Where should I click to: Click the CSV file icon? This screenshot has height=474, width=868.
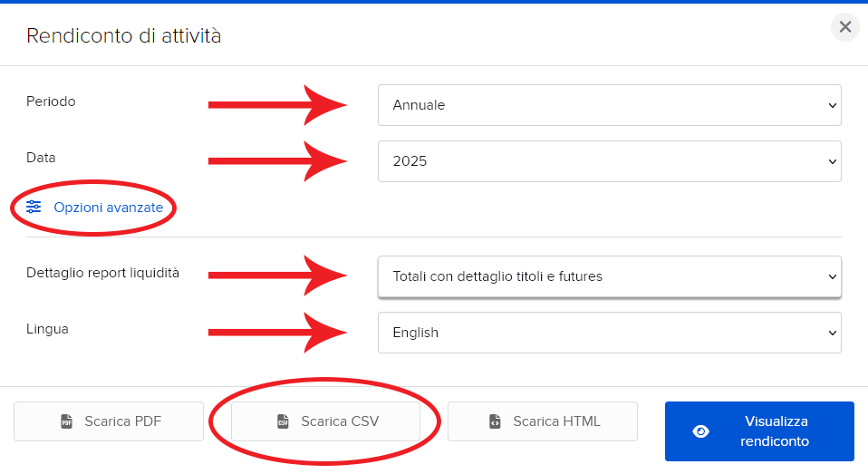click(283, 421)
